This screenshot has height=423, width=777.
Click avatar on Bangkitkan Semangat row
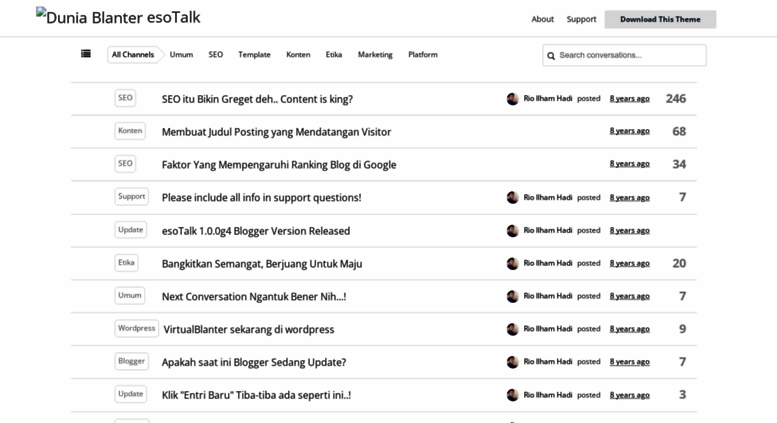pos(512,264)
